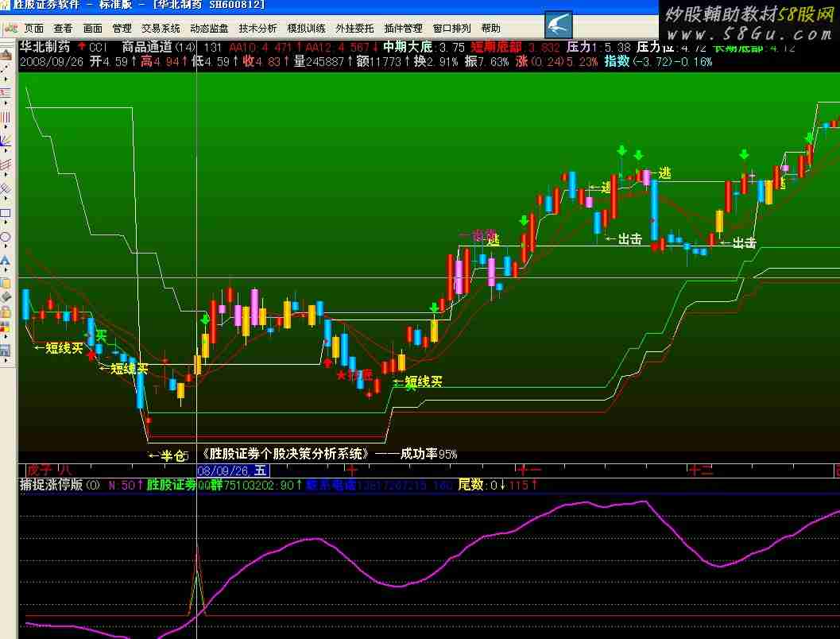Image resolution: width=840 pixels, height=639 pixels.
Task: Select the highlighted 08/09/26,五 date label
Action: coord(233,471)
